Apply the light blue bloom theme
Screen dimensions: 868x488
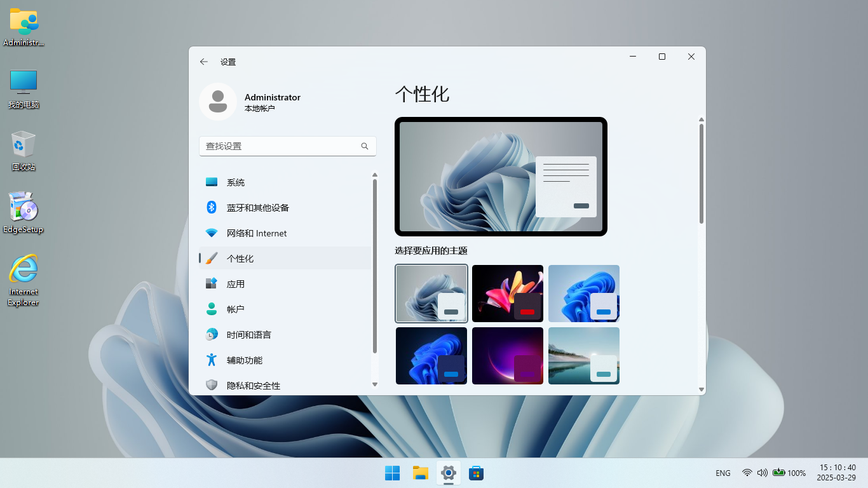click(x=584, y=294)
